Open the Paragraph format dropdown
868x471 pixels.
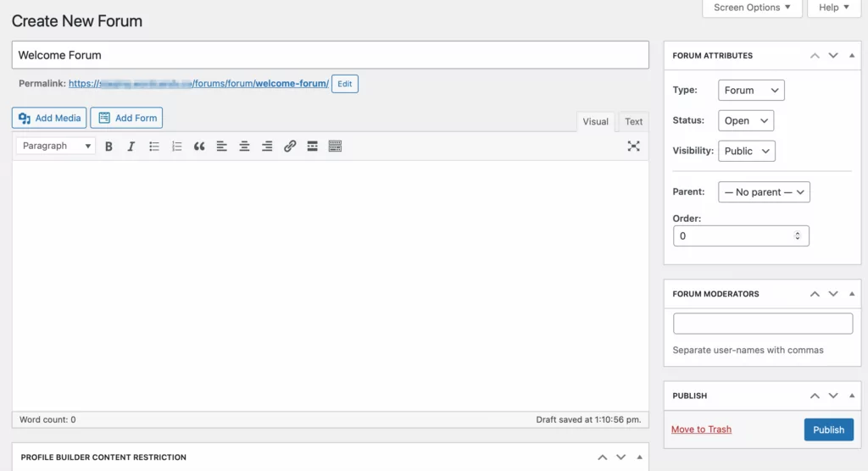coord(55,147)
